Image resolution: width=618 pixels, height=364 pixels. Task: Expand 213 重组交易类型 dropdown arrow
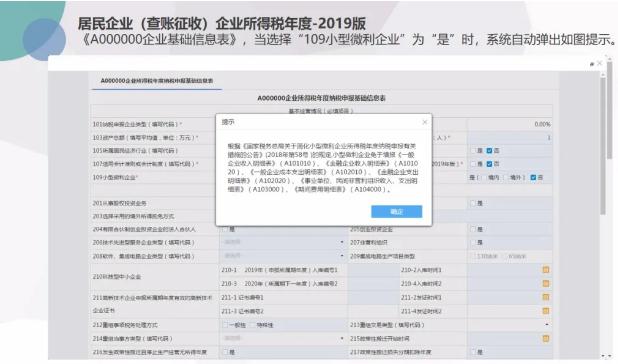[x=547, y=325]
